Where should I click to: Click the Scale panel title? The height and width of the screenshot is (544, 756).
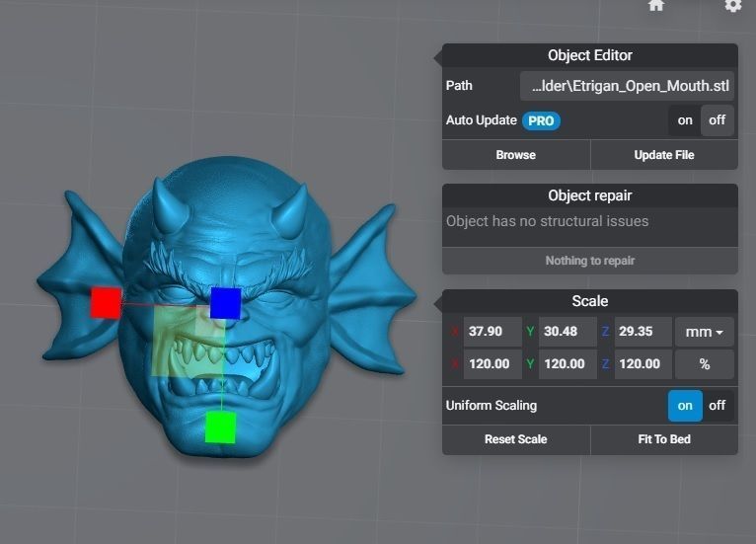[589, 301]
